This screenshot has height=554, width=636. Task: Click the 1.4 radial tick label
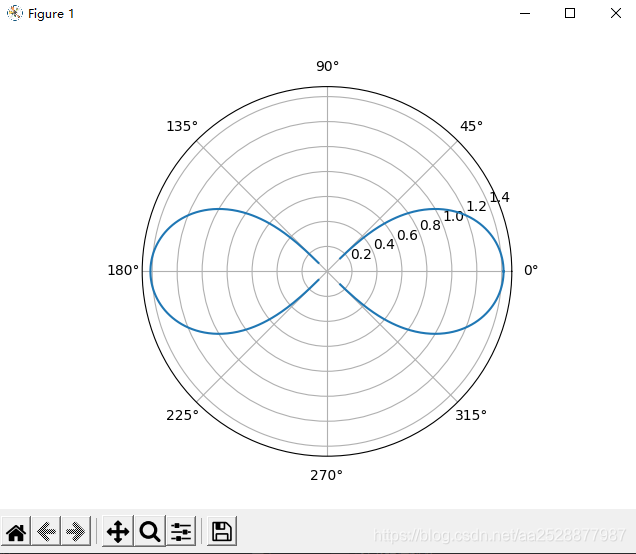(x=499, y=197)
